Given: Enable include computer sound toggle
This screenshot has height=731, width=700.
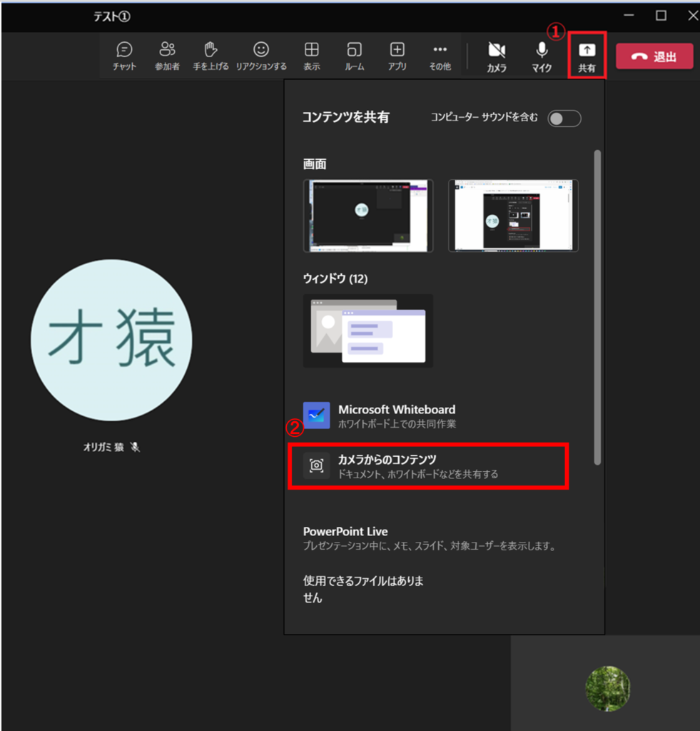Looking at the screenshot, I should (564, 119).
